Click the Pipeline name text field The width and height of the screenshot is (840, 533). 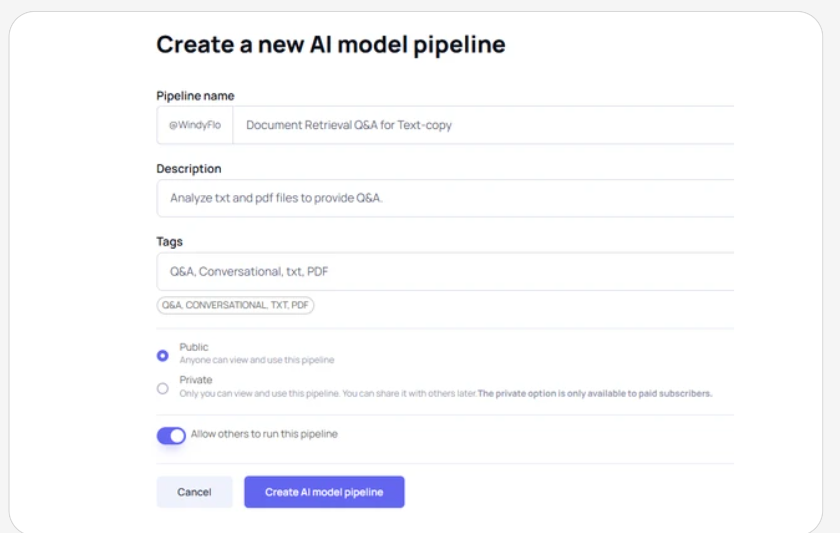click(480, 125)
